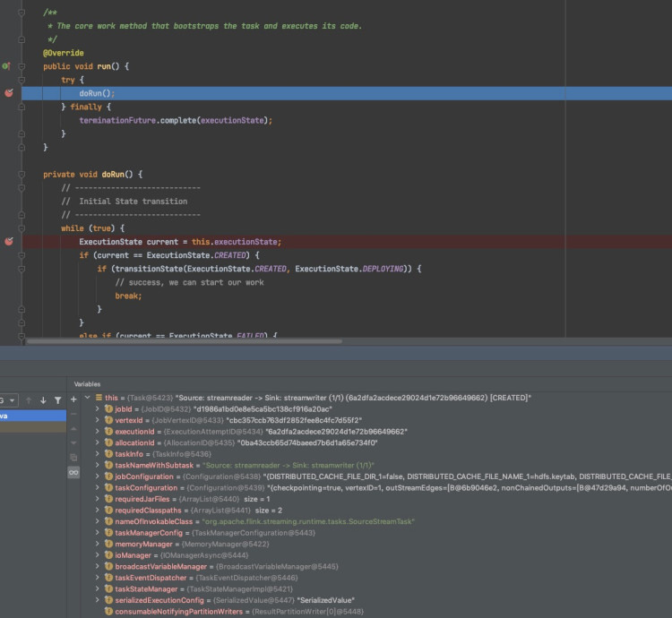
Task: Click the {IOManagerAsync@5444} value
Action: (204, 555)
